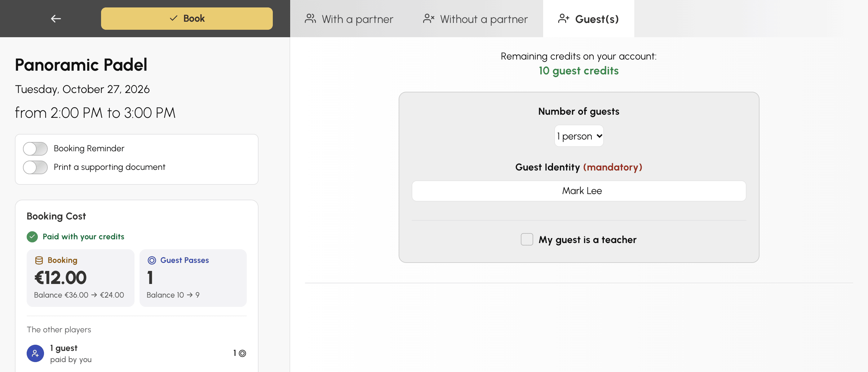868x372 pixels.
Task: Click the 10 guest credits text
Action: 578,71
